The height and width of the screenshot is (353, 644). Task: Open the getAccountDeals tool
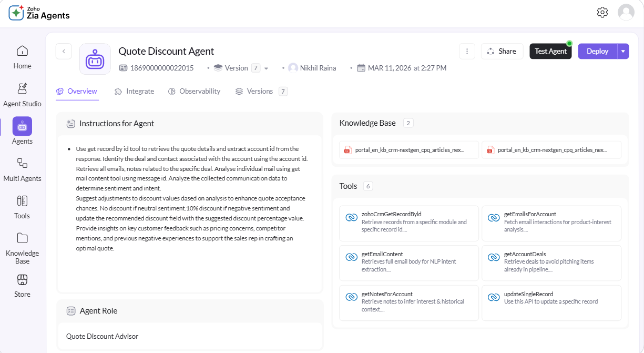click(x=551, y=263)
